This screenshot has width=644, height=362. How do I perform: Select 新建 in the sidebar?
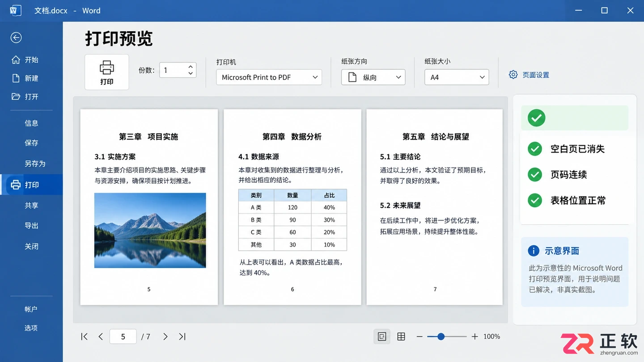point(25,78)
